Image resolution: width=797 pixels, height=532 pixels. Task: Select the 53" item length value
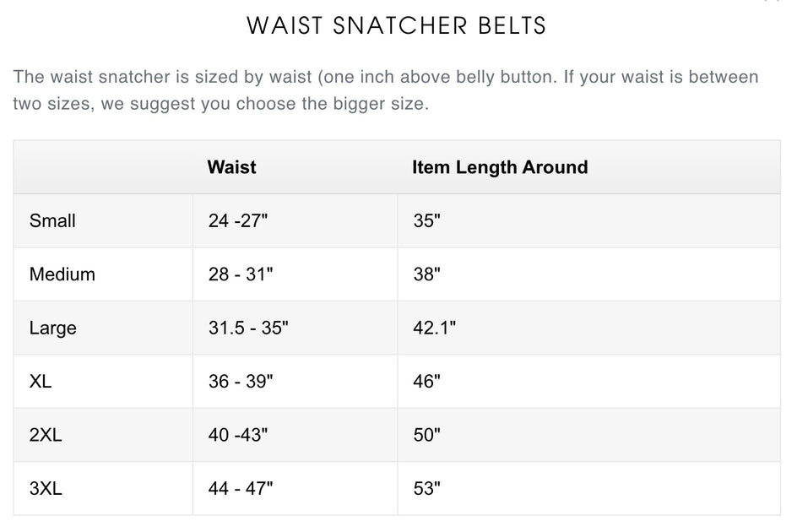427,488
